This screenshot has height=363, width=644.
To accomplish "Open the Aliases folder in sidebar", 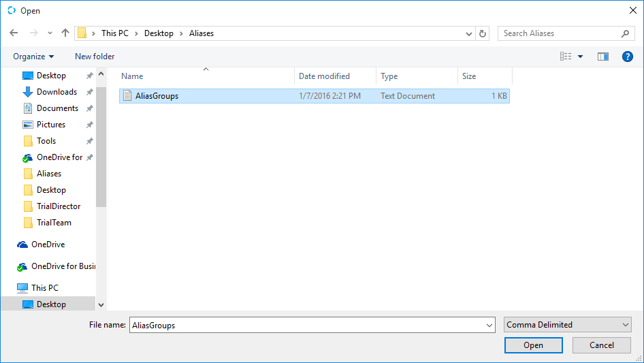I will [49, 174].
